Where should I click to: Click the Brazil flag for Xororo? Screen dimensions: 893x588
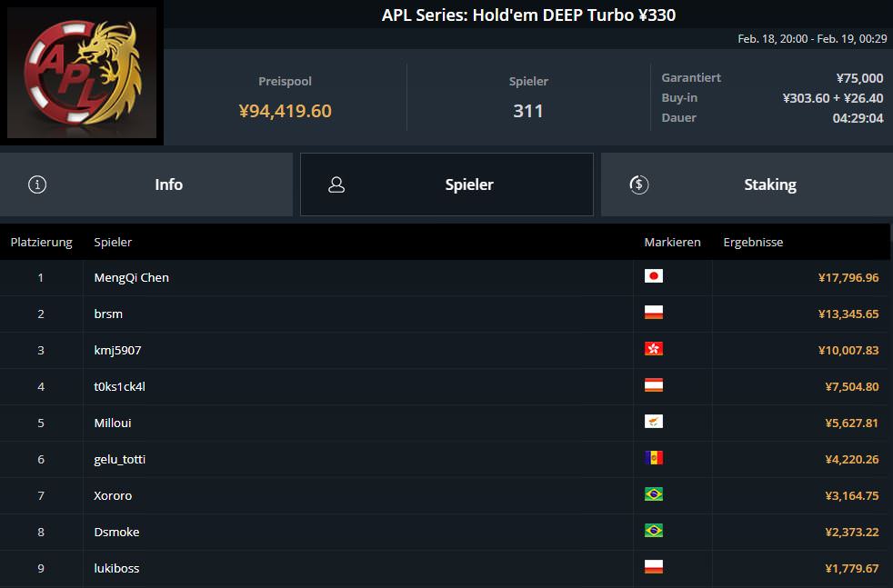tap(653, 494)
